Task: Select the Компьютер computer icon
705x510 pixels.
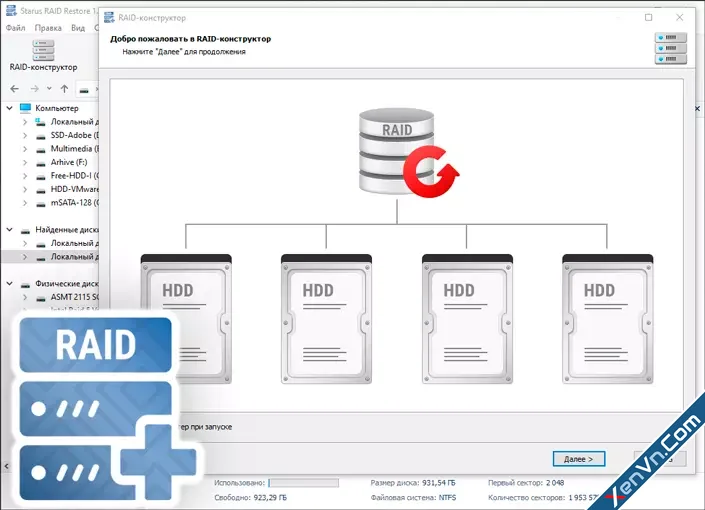Action: (x=26, y=108)
